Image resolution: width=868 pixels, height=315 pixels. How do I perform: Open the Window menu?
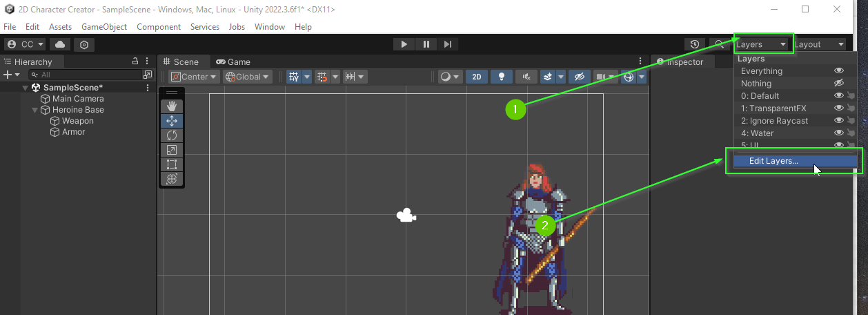(x=270, y=27)
